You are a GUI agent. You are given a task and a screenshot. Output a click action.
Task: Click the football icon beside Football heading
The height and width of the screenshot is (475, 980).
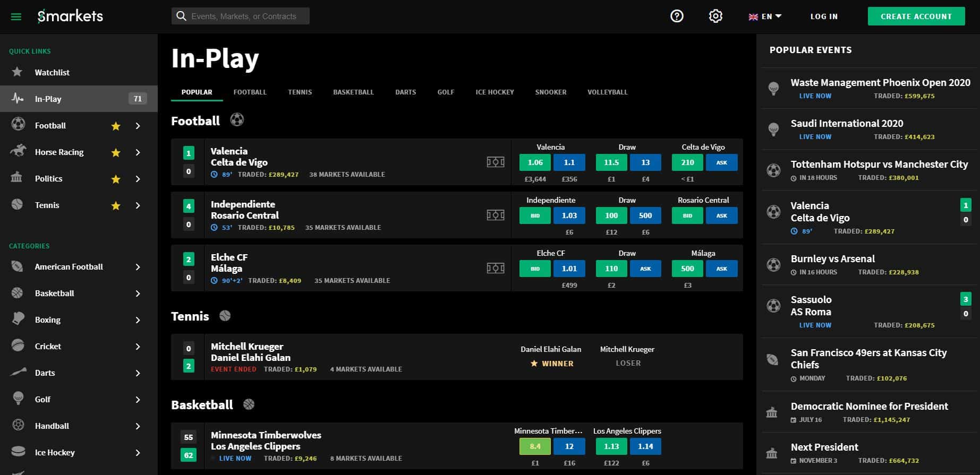coord(237,120)
